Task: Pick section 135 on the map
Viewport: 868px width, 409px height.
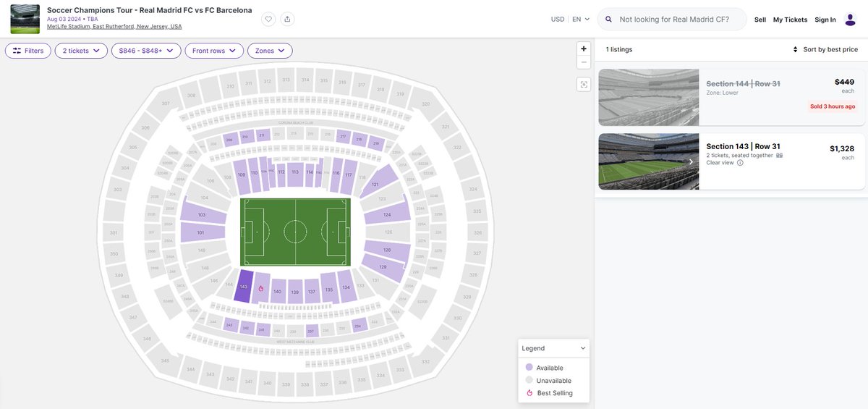Action: click(329, 290)
